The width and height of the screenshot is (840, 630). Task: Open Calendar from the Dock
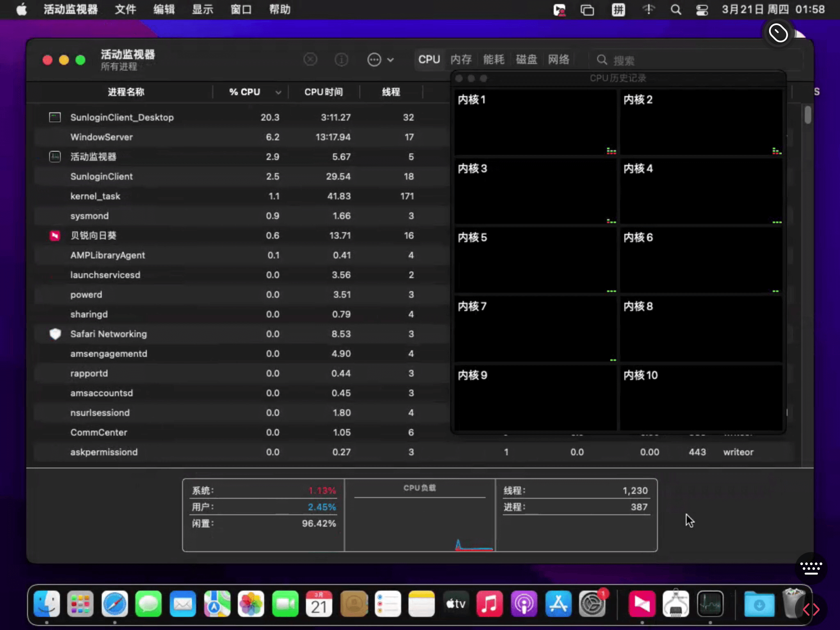click(319, 604)
